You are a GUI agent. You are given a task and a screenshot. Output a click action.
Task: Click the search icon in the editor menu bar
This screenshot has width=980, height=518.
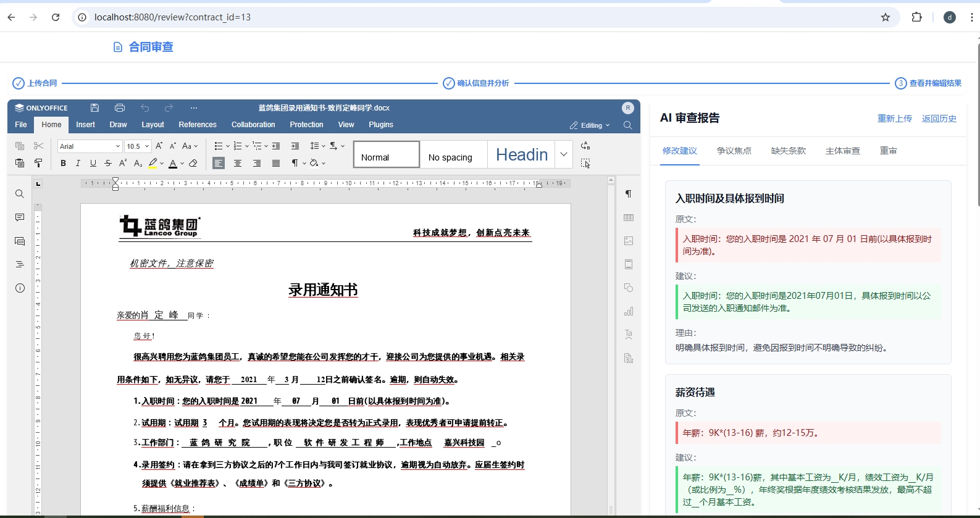[627, 125]
